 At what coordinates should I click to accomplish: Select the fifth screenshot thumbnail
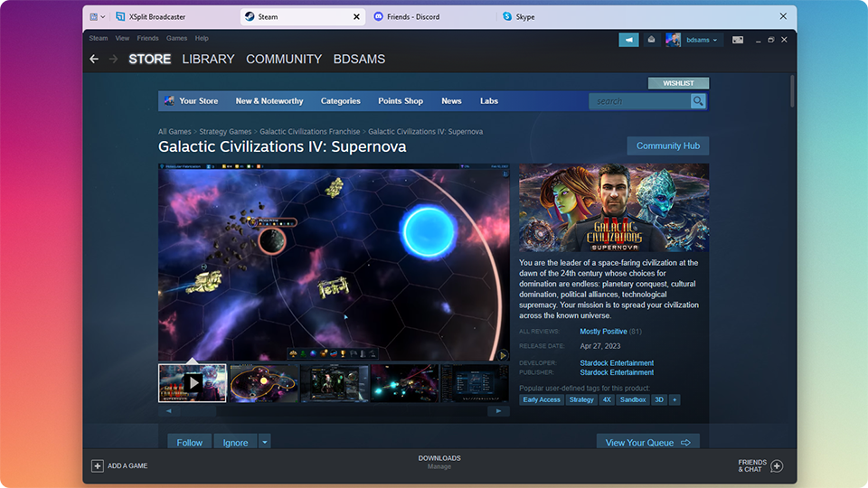[475, 383]
